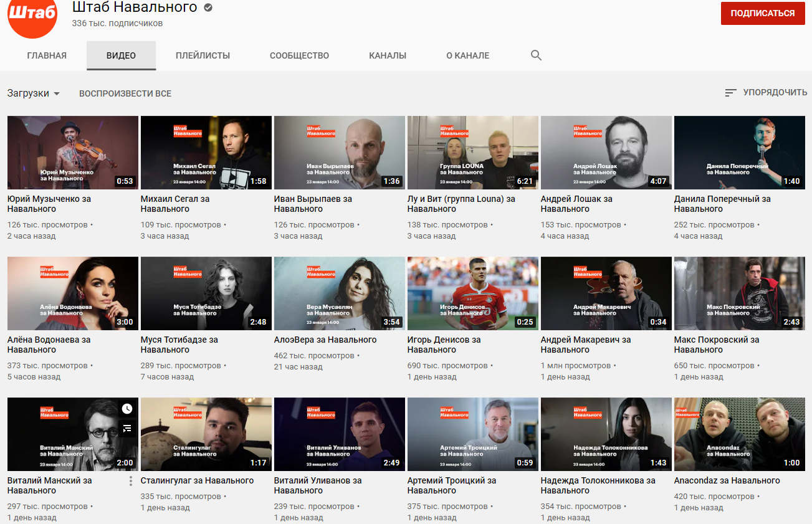Click the 7 часов назад upload time
Image resolution: width=812 pixels, height=524 pixels.
click(x=167, y=377)
